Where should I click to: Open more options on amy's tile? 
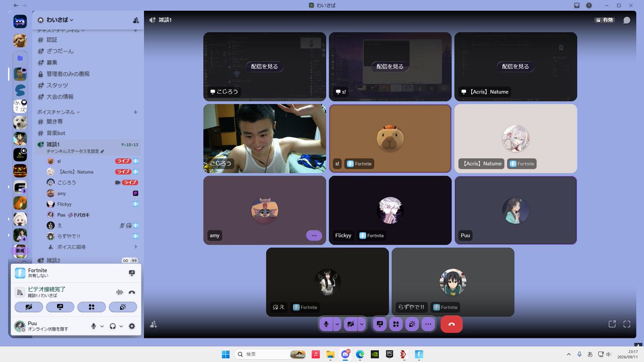314,235
